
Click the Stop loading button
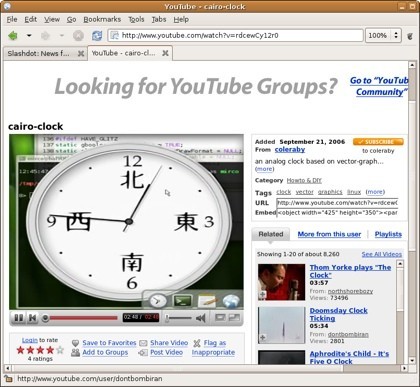[78, 35]
